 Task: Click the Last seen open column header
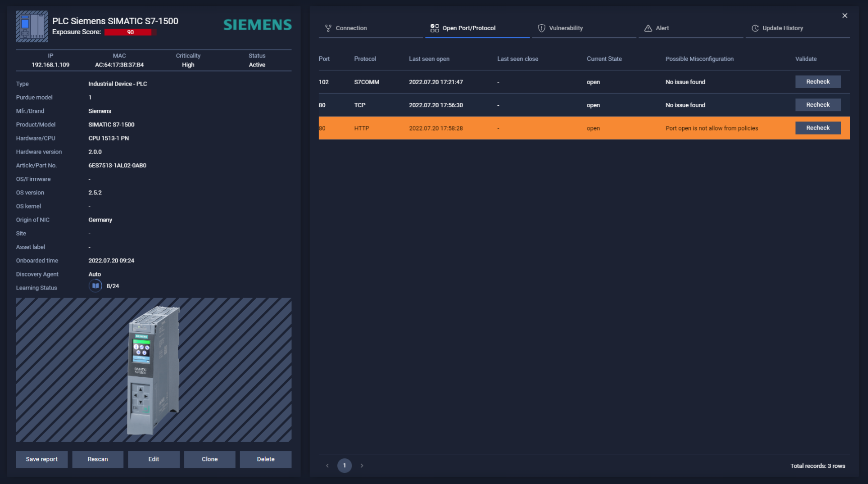tap(429, 59)
